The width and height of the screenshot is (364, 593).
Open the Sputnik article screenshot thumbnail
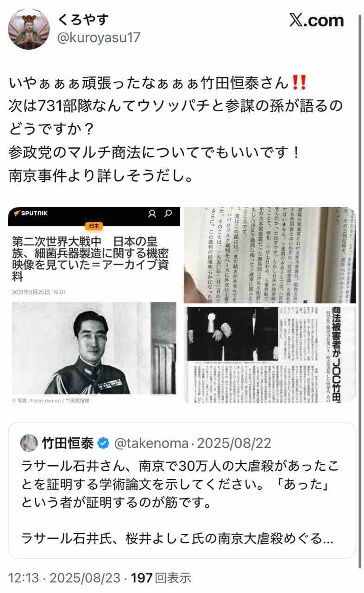94,305
